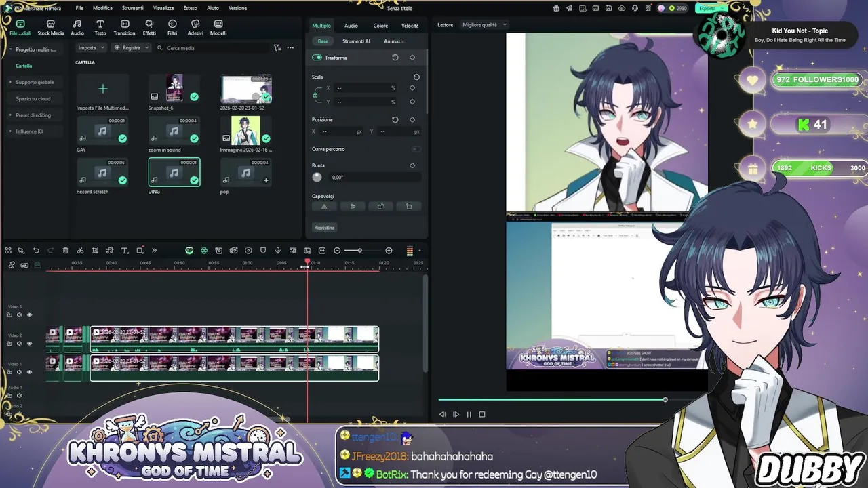Image resolution: width=868 pixels, height=488 pixels.
Task: Add keyframe for Ruota
Action: 412,165
